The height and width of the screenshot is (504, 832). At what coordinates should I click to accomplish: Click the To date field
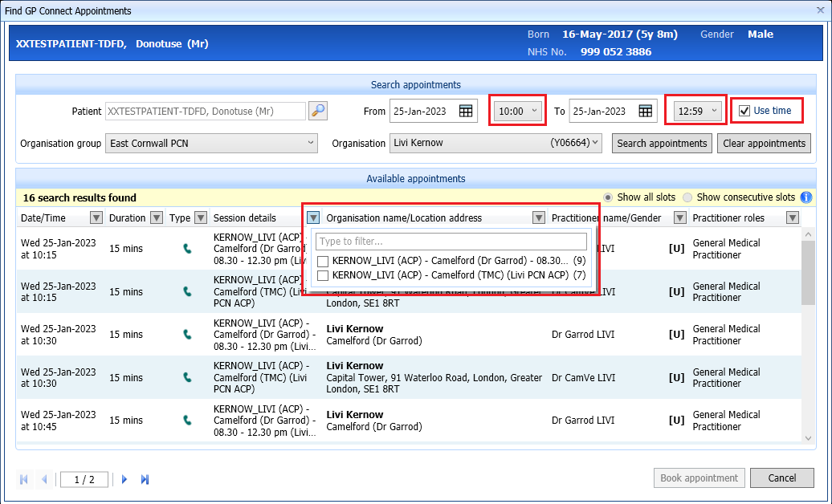tap(613, 111)
